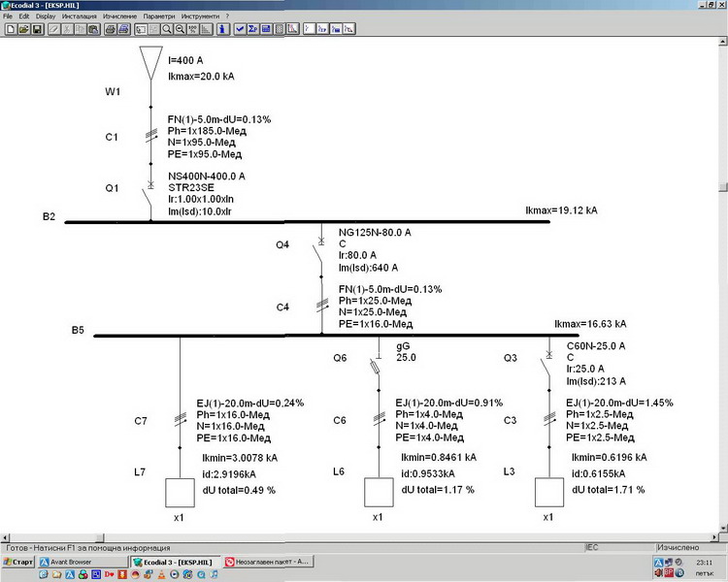The height and width of the screenshot is (582, 728).
Task: Select the L7 load box
Action: coord(181,492)
